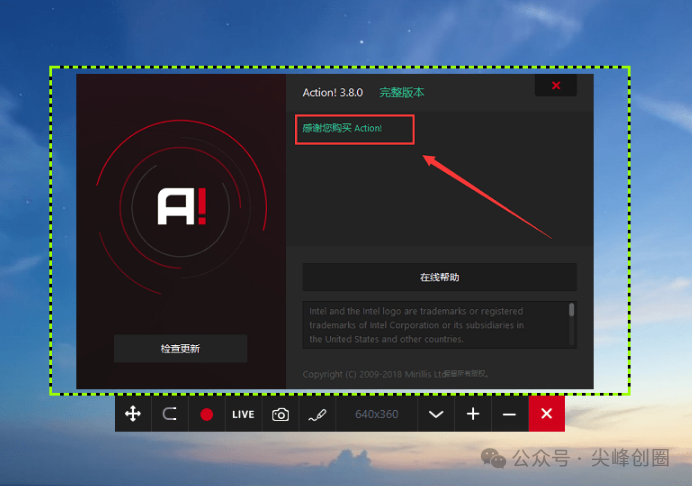Image resolution: width=692 pixels, height=486 pixels.
Task: Take a screenshot with the camera icon
Action: [280, 414]
